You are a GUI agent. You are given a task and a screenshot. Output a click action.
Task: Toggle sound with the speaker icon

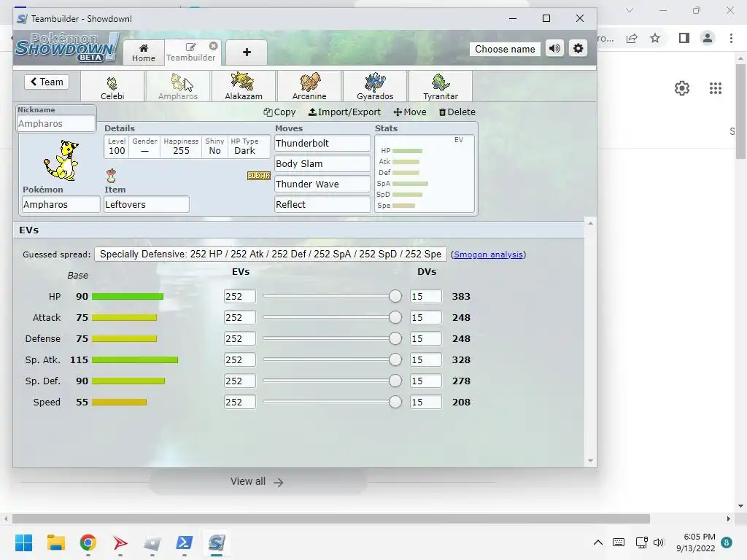(554, 49)
